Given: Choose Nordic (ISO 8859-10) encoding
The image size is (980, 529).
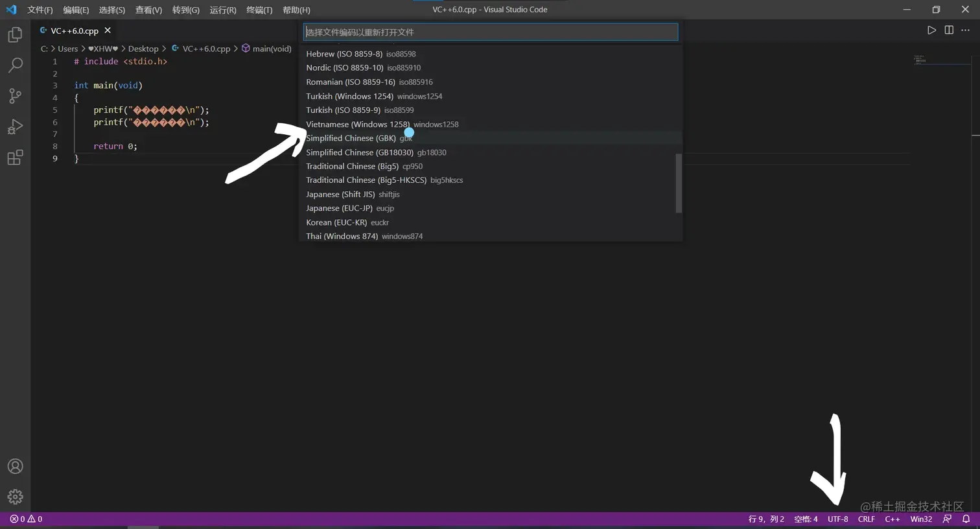Looking at the screenshot, I should [491, 67].
